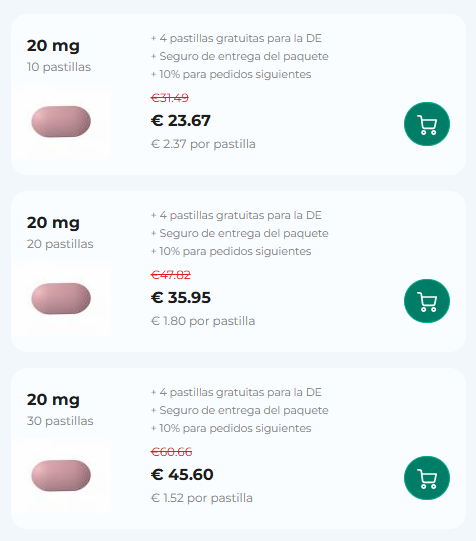Select the € 35.95 price
Viewport: 476px width, 541px height.
point(180,297)
